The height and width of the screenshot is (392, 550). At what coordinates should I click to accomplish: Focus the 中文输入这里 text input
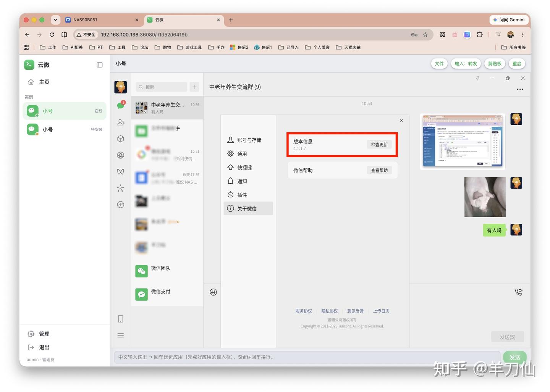[307, 357]
